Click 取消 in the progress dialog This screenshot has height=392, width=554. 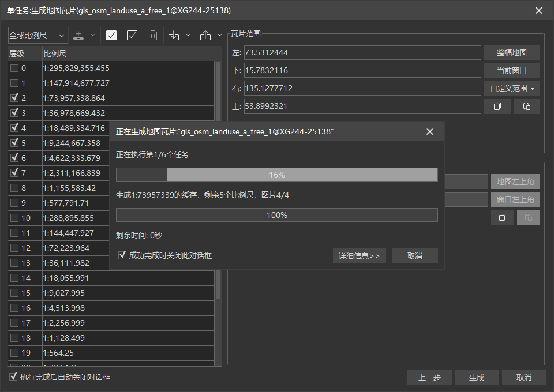coord(414,256)
